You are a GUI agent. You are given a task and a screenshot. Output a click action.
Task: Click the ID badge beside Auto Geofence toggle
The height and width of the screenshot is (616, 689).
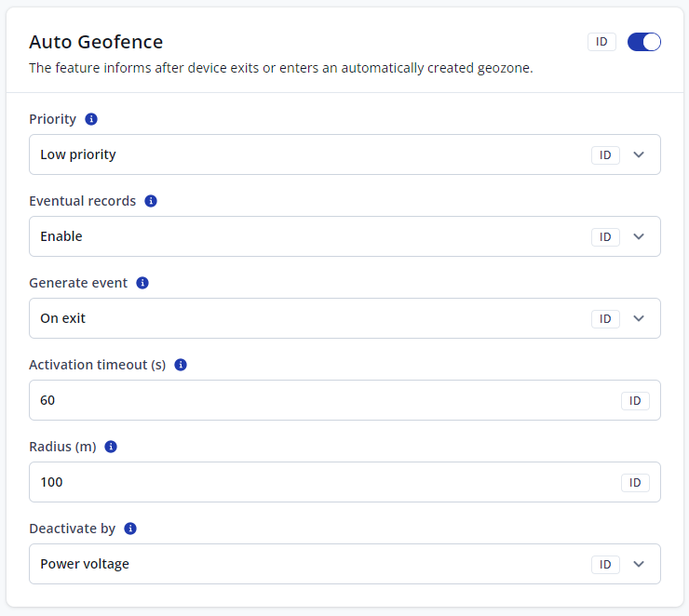[x=601, y=42]
